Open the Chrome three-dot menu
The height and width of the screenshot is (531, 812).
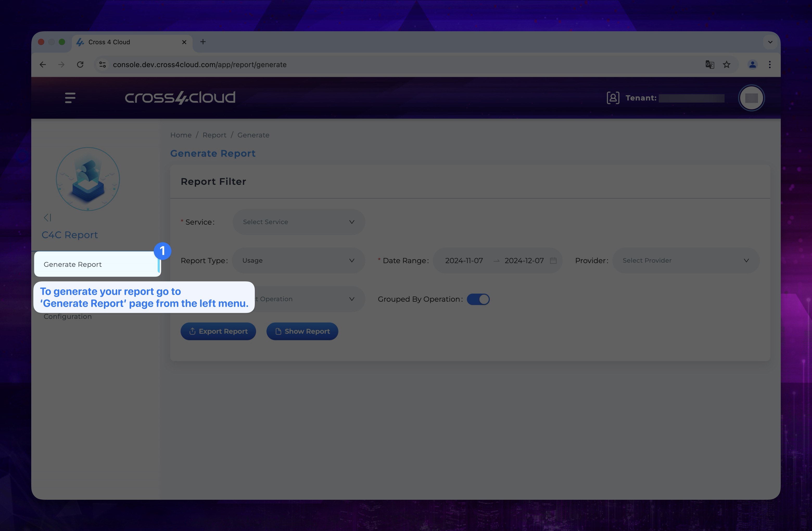(770, 65)
